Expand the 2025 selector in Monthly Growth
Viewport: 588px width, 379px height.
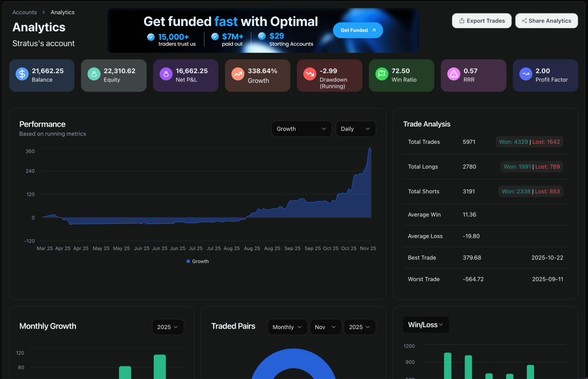168,327
